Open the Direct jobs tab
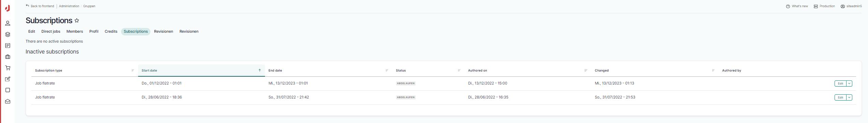The image size is (868, 123). coord(51,31)
